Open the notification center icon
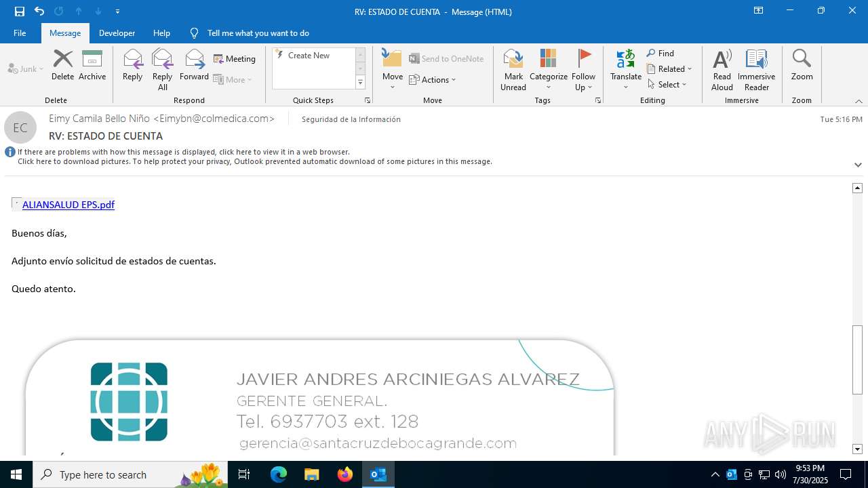 846,474
